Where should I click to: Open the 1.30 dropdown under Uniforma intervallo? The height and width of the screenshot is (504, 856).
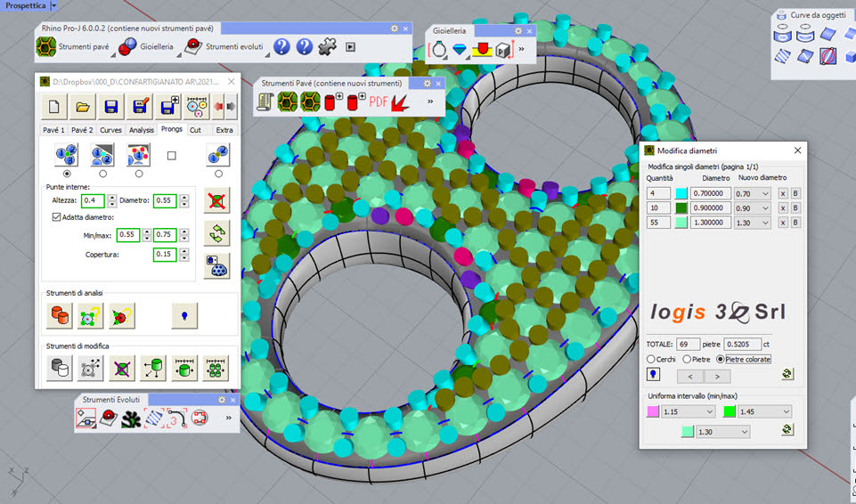point(722,432)
